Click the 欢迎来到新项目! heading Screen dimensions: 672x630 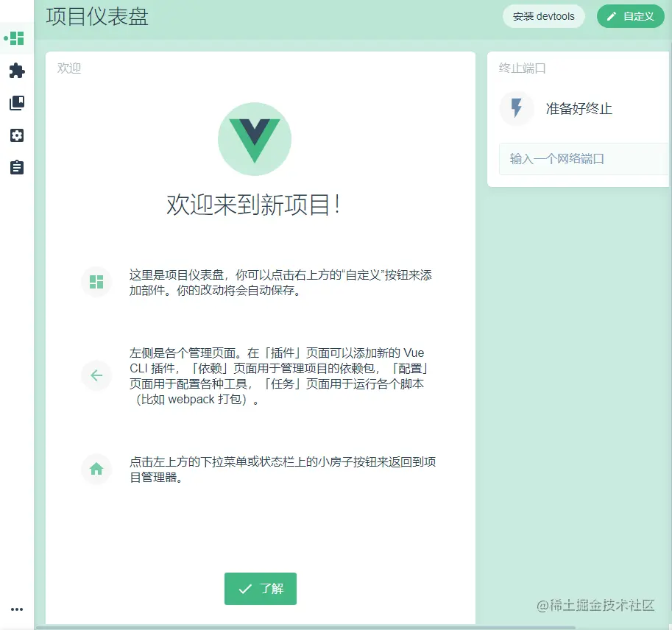[x=254, y=205]
